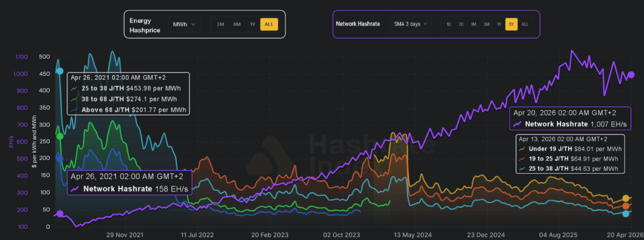The image size is (644, 240).
Task: Click 'Under 19 J/TH $84.01 per MWh' text
Action: pyautogui.click(x=575, y=149)
